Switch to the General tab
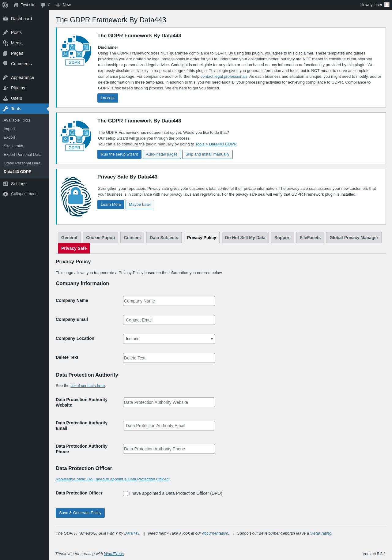Screen dimensions: 392x560 click(x=69, y=238)
